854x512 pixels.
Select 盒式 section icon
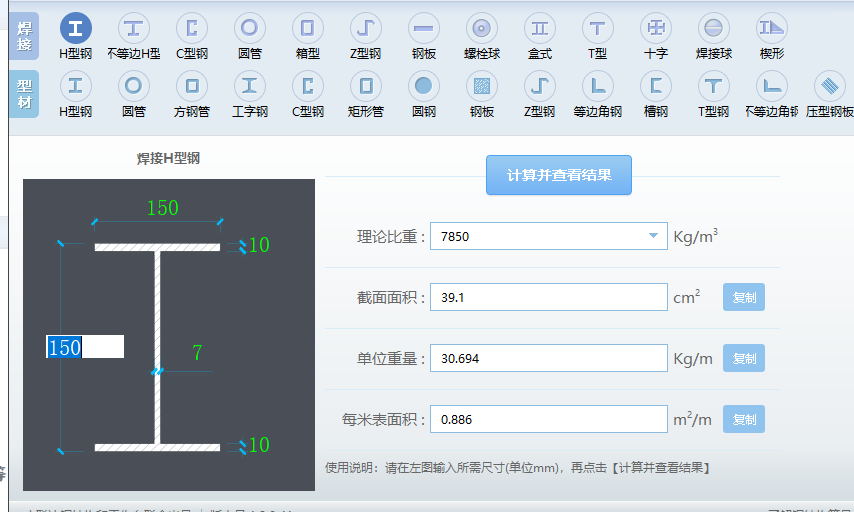click(x=540, y=28)
